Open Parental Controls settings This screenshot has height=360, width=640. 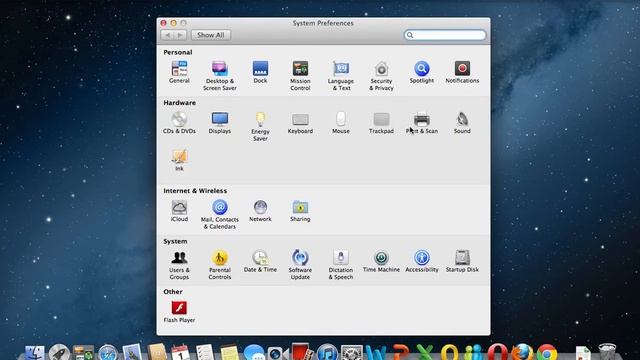coord(220,265)
